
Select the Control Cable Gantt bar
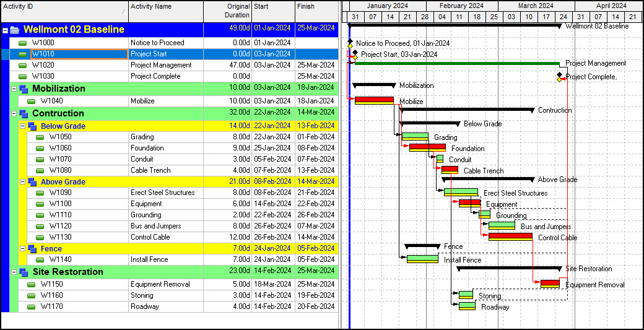[x=510, y=237]
